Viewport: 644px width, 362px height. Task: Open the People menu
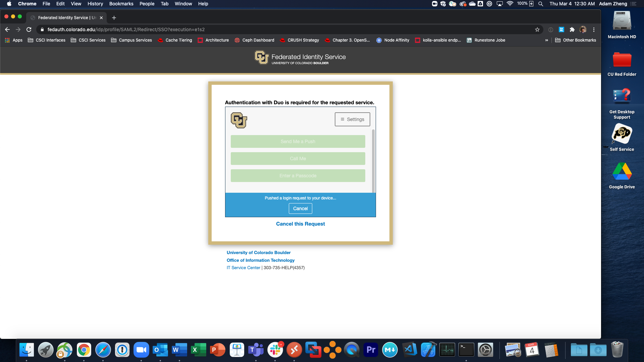[x=147, y=4]
